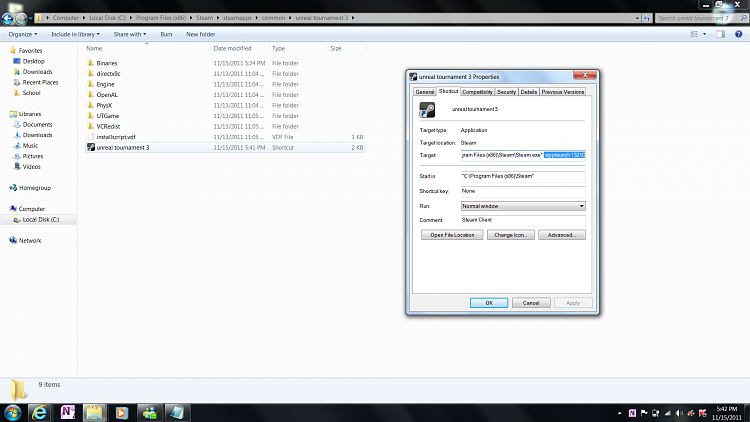
Task: Select the directx9c folder icon
Action: pyautogui.click(x=90, y=73)
